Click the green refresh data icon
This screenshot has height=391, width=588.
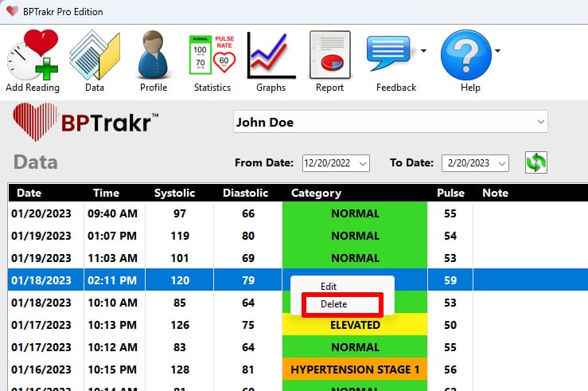pyautogui.click(x=535, y=162)
